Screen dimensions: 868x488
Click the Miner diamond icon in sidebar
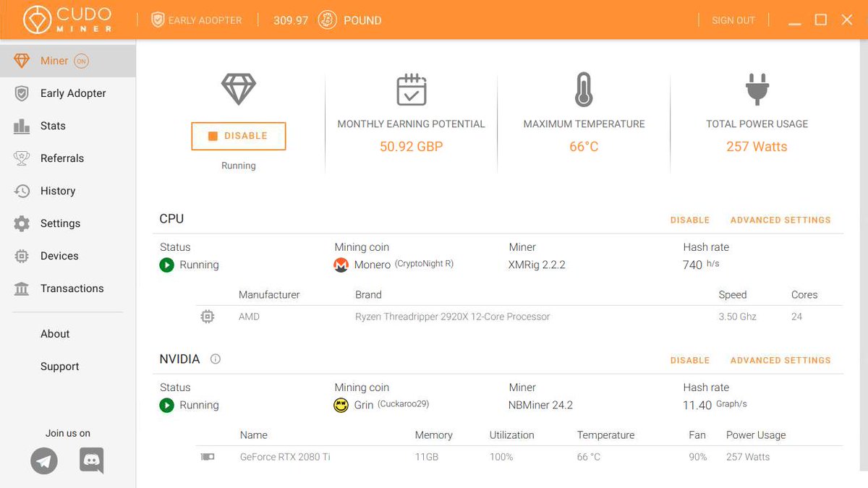coord(22,61)
